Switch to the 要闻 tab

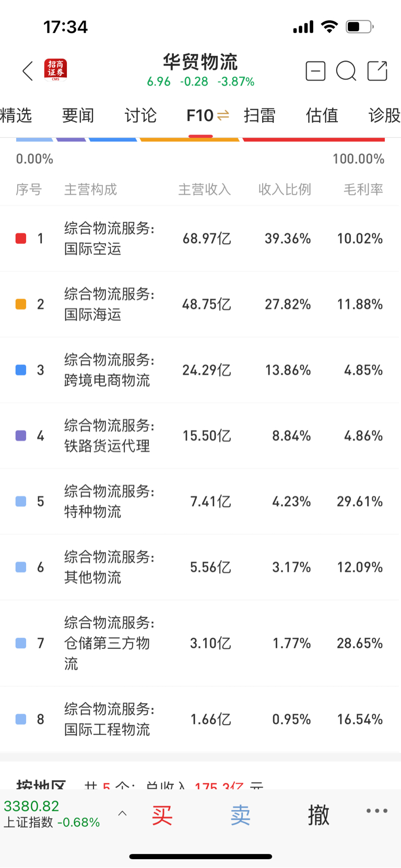tap(78, 115)
